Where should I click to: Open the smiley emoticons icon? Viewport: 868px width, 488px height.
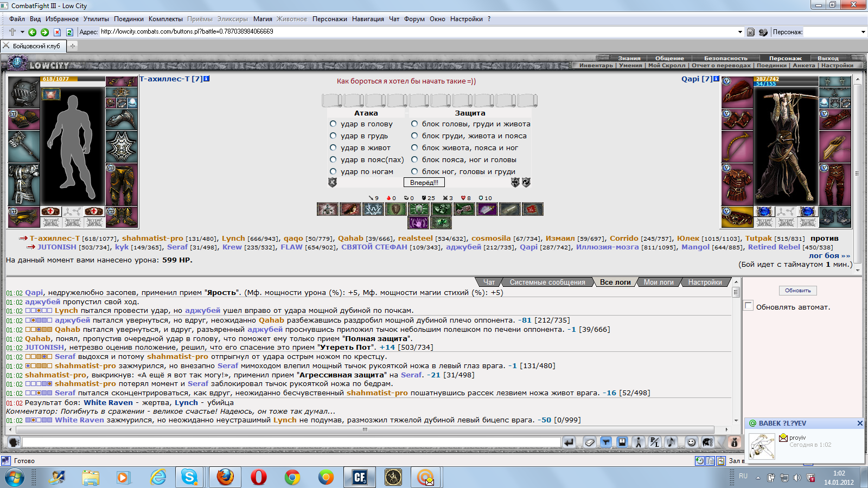pos(691,442)
